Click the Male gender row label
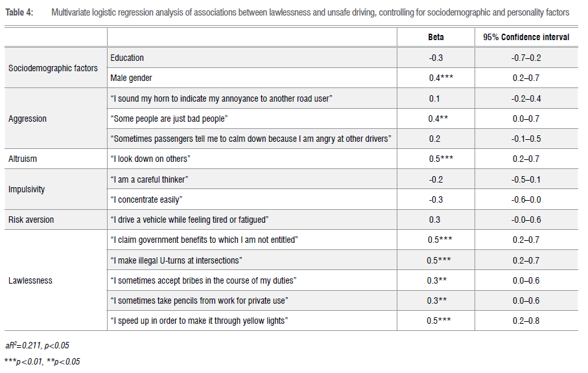The width and height of the screenshot is (588, 373). (132, 78)
